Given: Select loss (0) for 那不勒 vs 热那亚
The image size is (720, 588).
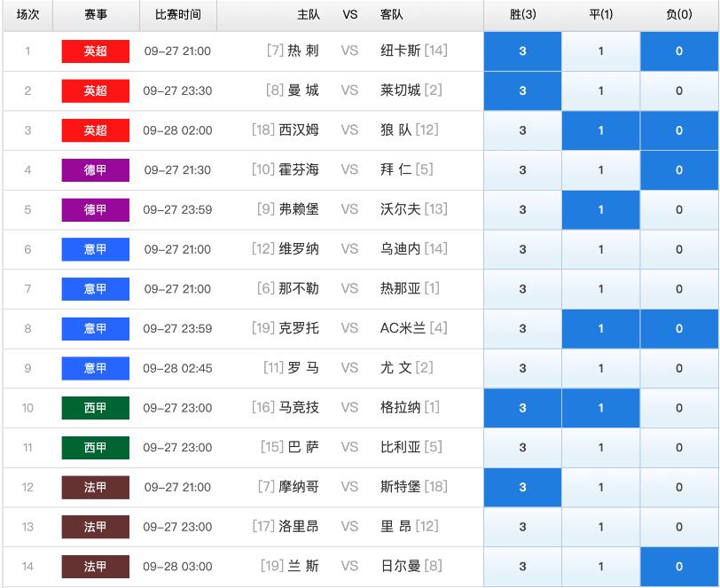Looking at the screenshot, I should [x=679, y=289].
